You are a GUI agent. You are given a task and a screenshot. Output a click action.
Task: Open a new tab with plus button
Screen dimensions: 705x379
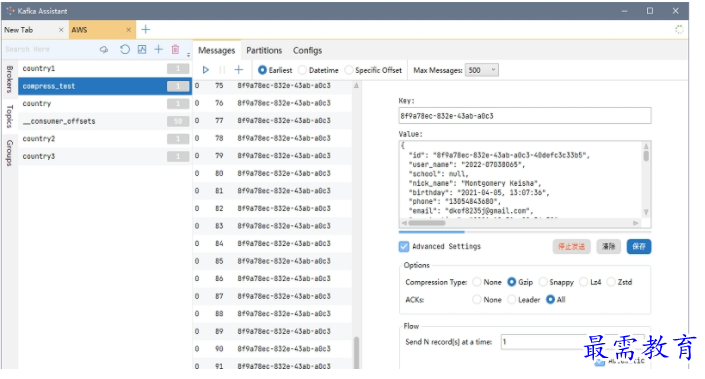click(x=146, y=30)
